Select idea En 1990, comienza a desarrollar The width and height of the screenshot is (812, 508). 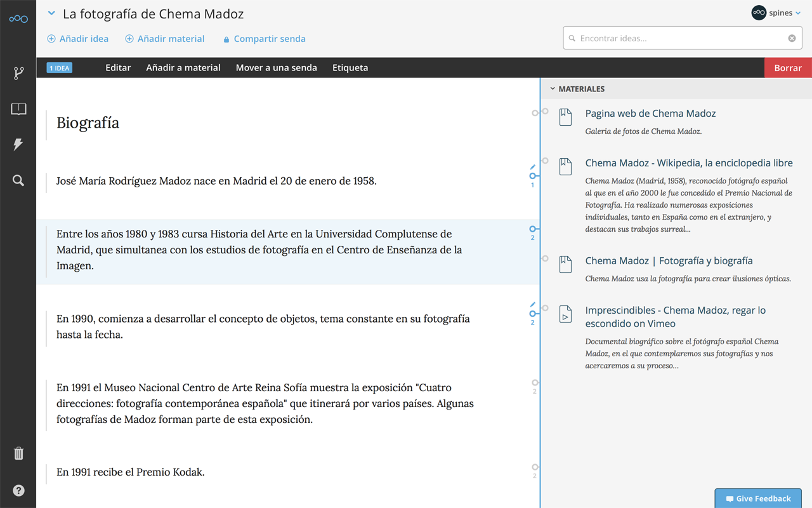263,327
